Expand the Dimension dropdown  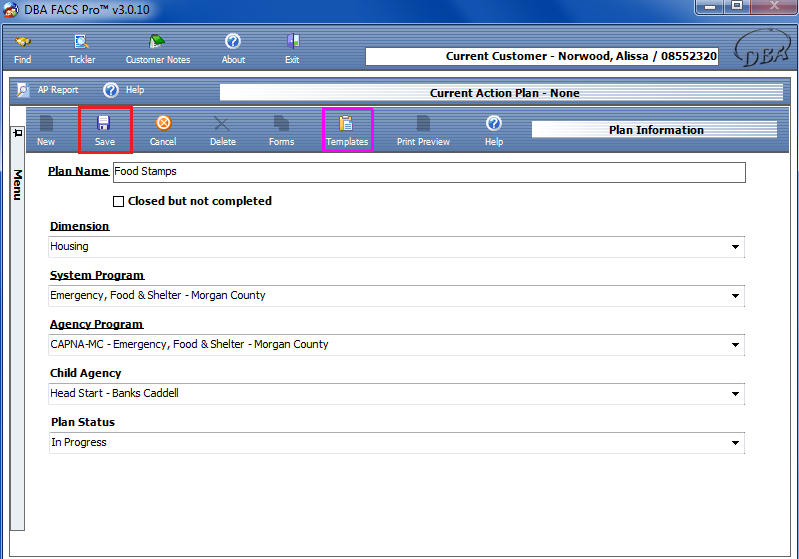(735, 247)
